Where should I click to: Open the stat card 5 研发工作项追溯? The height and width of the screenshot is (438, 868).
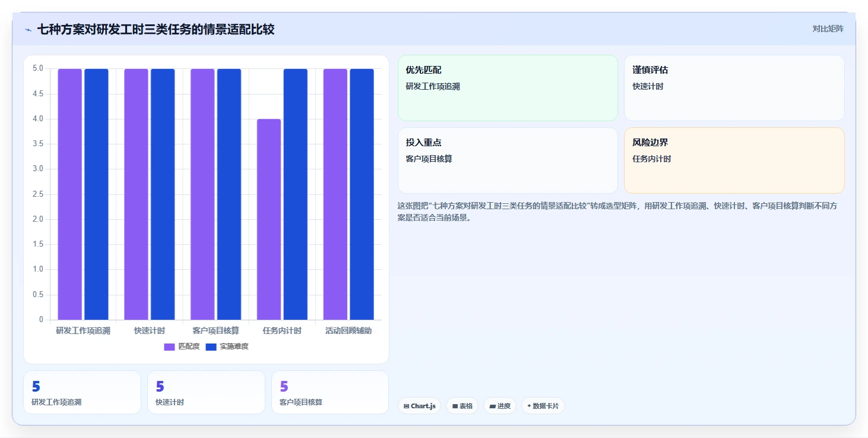click(x=83, y=392)
